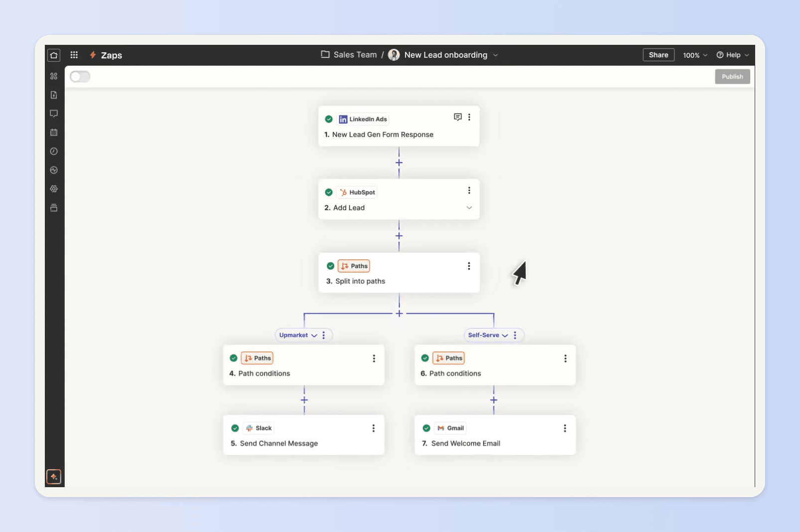Open the apps grid icon beside Zaps
The height and width of the screenshot is (532, 800).
74,55
